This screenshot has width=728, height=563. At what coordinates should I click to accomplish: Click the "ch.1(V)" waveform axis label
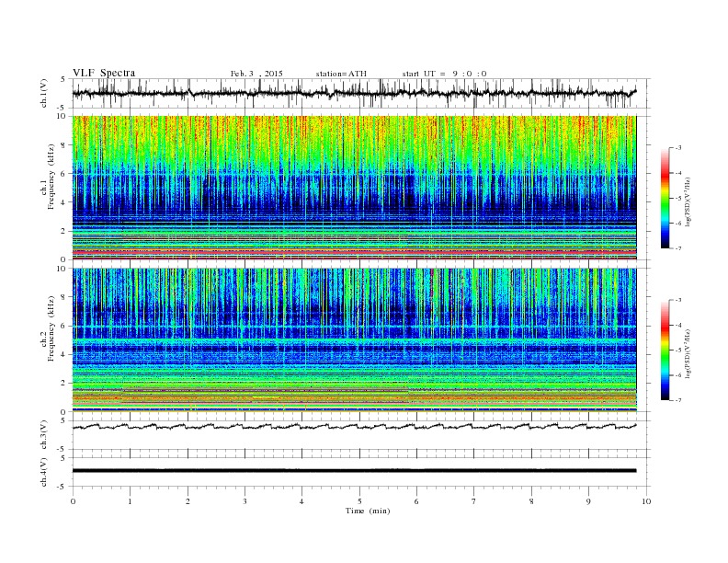(x=44, y=93)
